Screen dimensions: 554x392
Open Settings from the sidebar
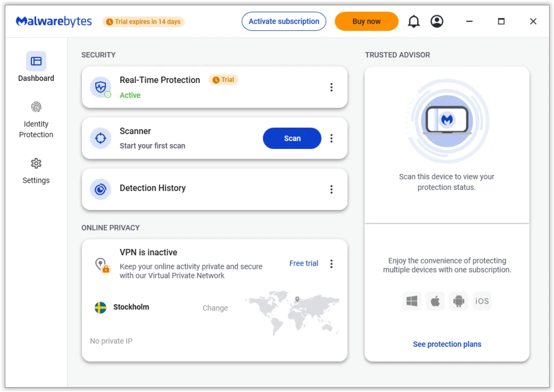pyautogui.click(x=36, y=171)
